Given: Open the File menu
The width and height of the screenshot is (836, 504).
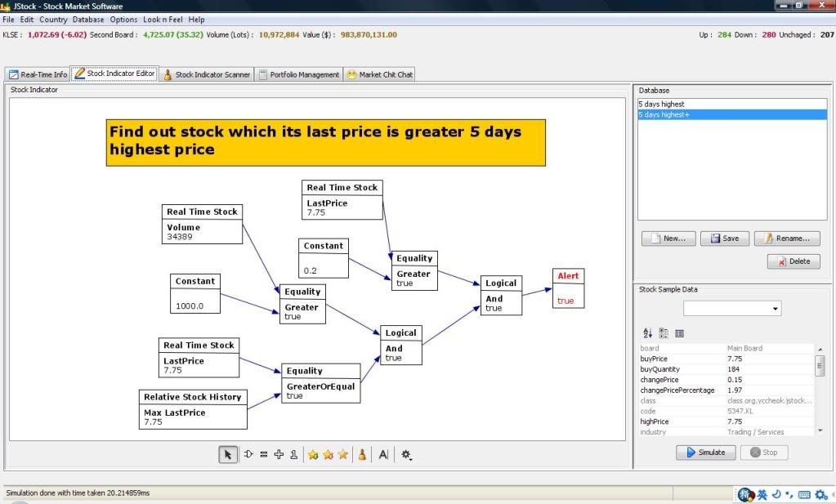Looking at the screenshot, I should point(8,20).
